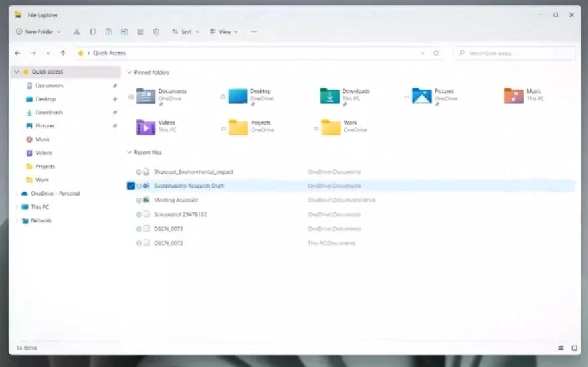Open the Projects pinned folder icon
The height and width of the screenshot is (367, 588).
coord(238,127)
